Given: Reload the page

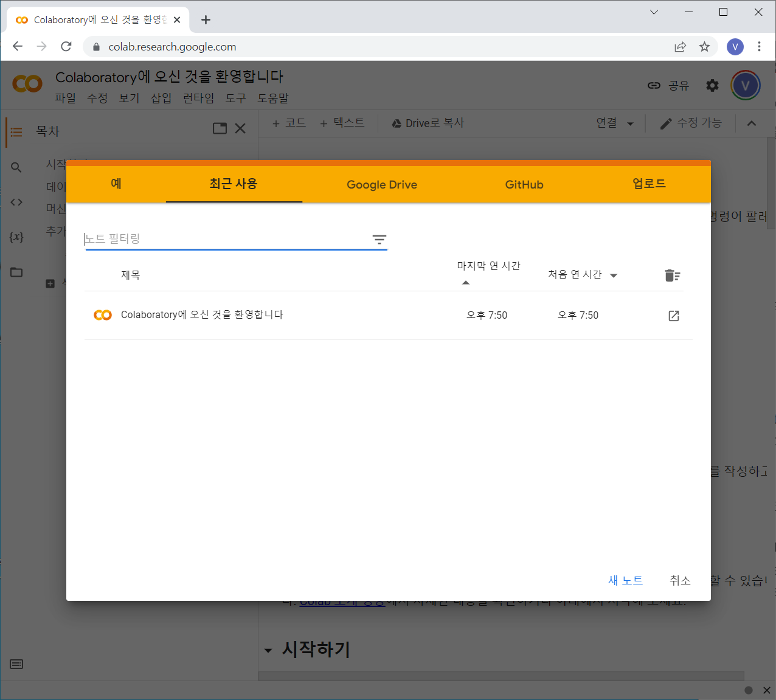Looking at the screenshot, I should [66, 47].
